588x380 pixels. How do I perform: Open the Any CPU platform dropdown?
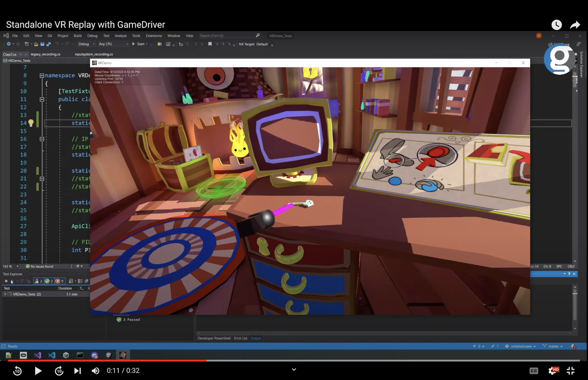(113, 44)
